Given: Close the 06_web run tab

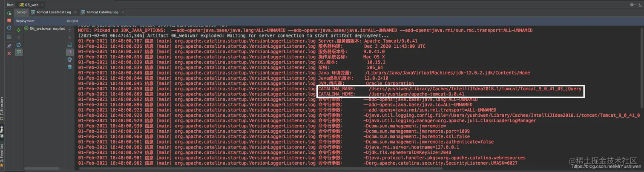Looking at the screenshot, I should 41,5.
